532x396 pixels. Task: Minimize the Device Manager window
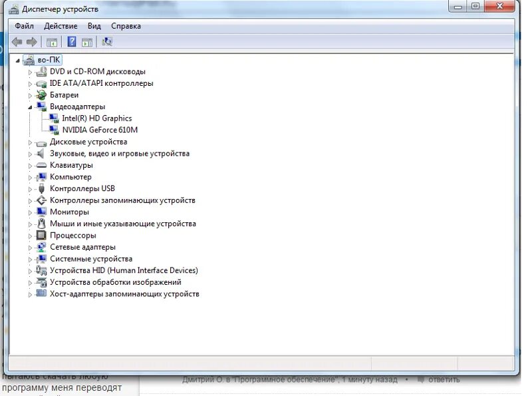458,7
